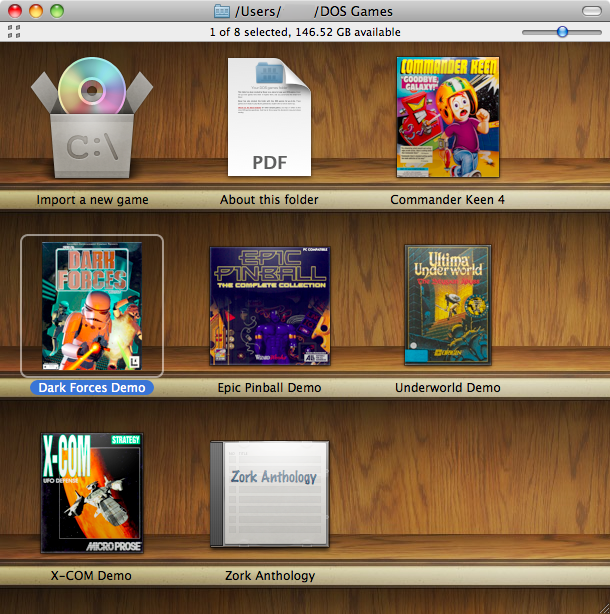Select the Dark Forces game cover
This screenshot has width=610, height=614.
tap(92, 305)
